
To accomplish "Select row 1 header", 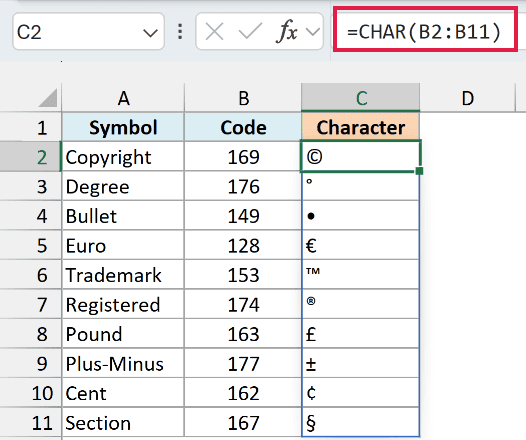I will click(x=31, y=127).
